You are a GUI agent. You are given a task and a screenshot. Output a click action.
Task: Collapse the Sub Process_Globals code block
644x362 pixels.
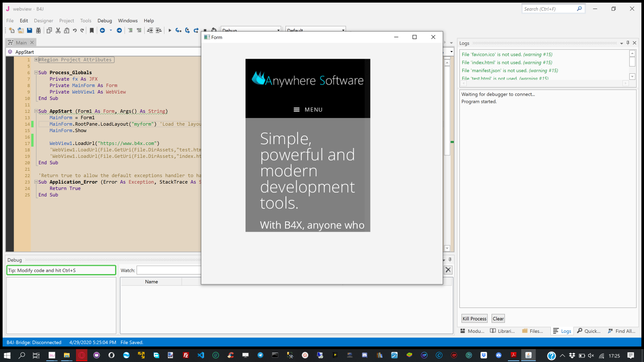(x=36, y=72)
